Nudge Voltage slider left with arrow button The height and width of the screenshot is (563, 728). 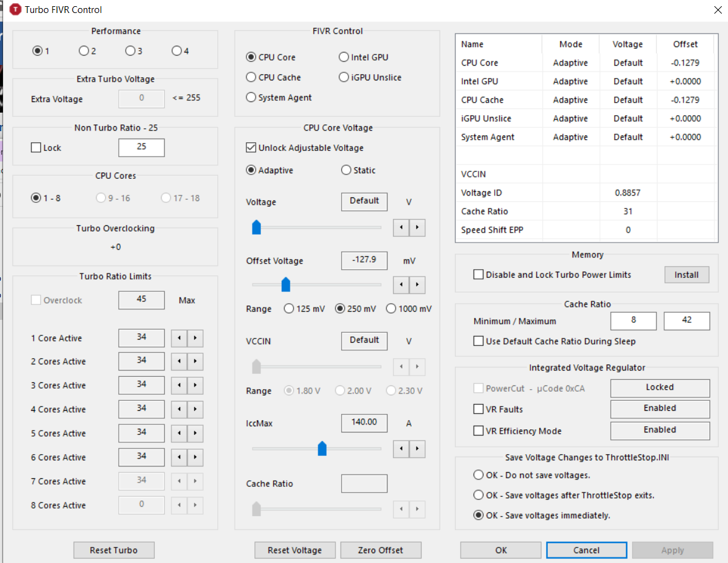coord(401,228)
